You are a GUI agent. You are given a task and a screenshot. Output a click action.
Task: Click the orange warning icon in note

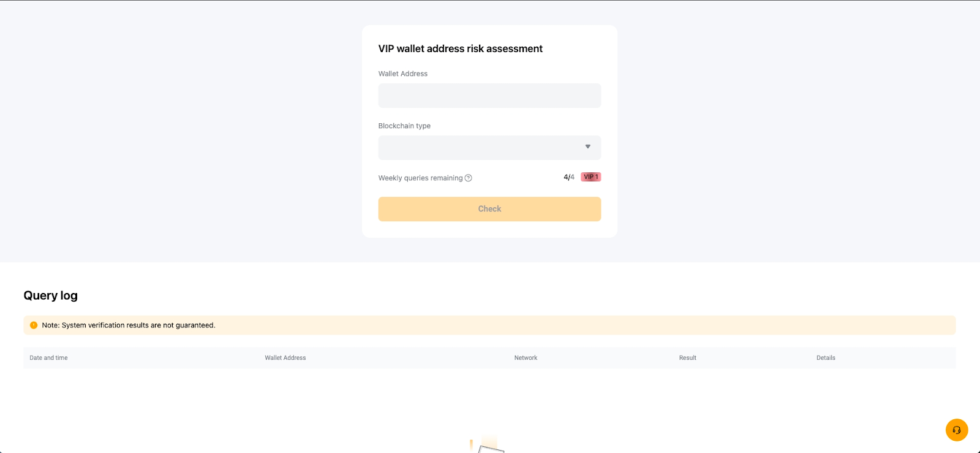pyautogui.click(x=34, y=325)
